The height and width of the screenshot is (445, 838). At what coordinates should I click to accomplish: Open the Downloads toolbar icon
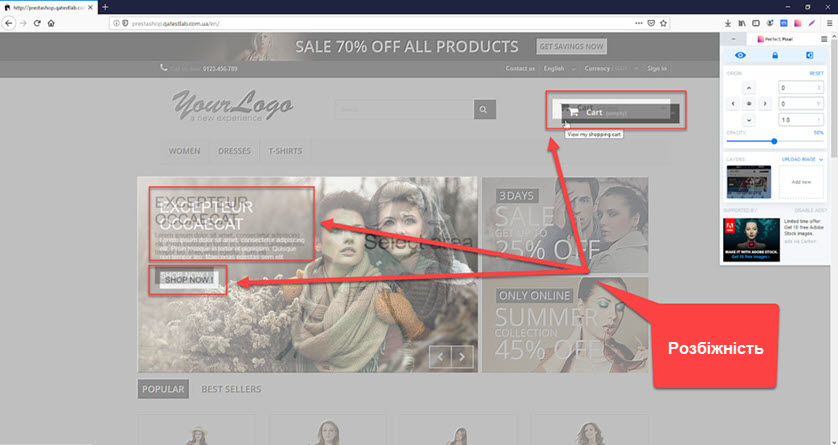click(728, 24)
